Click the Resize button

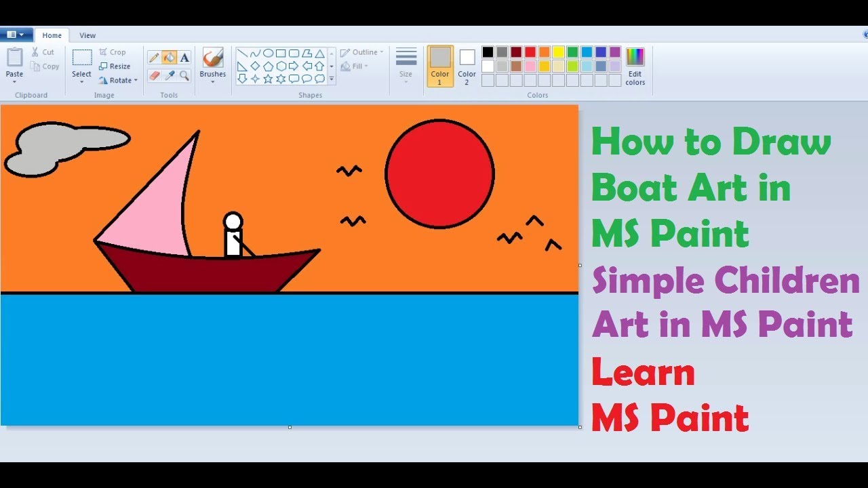[115, 66]
